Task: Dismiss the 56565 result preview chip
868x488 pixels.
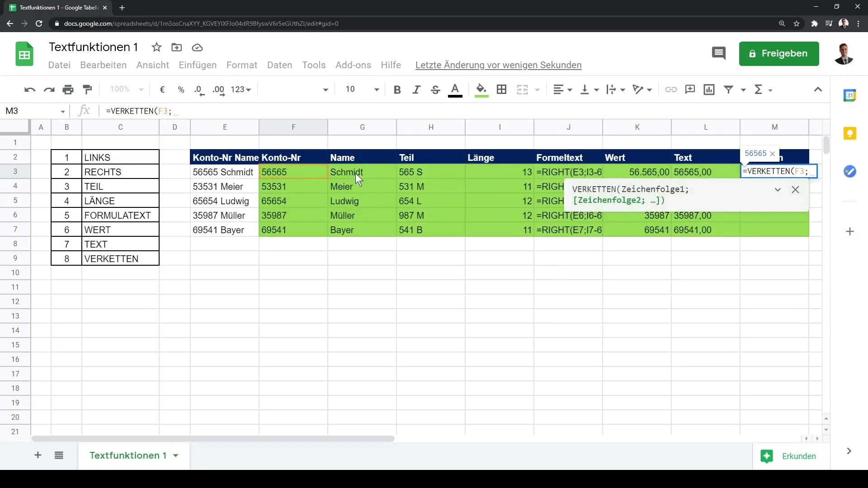Action: (772, 154)
